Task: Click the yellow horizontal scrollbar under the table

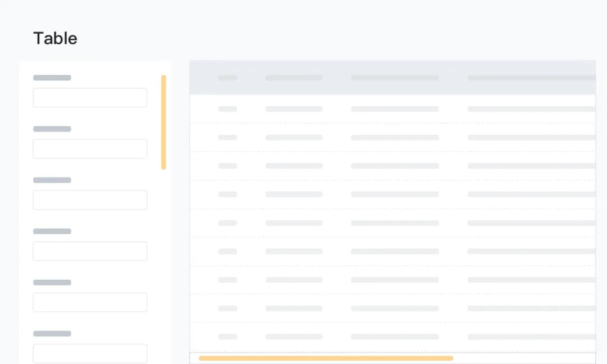Action: click(326, 358)
